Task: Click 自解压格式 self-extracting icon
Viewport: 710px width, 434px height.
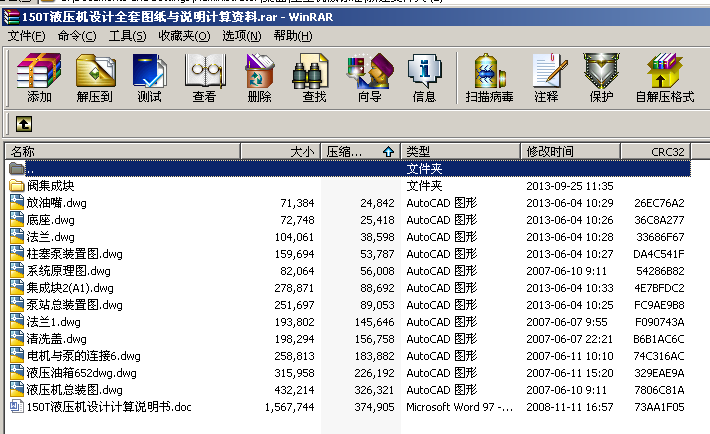Action: click(664, 78)
